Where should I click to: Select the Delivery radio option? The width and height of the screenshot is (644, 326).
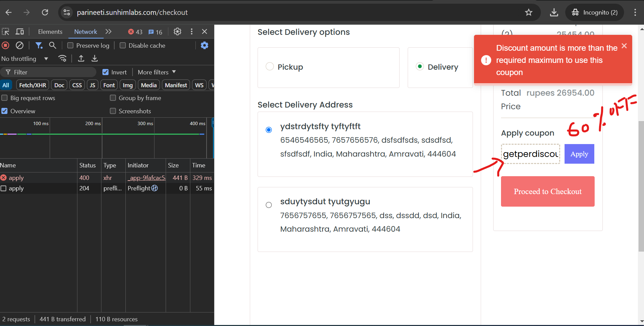pos(420,67)
